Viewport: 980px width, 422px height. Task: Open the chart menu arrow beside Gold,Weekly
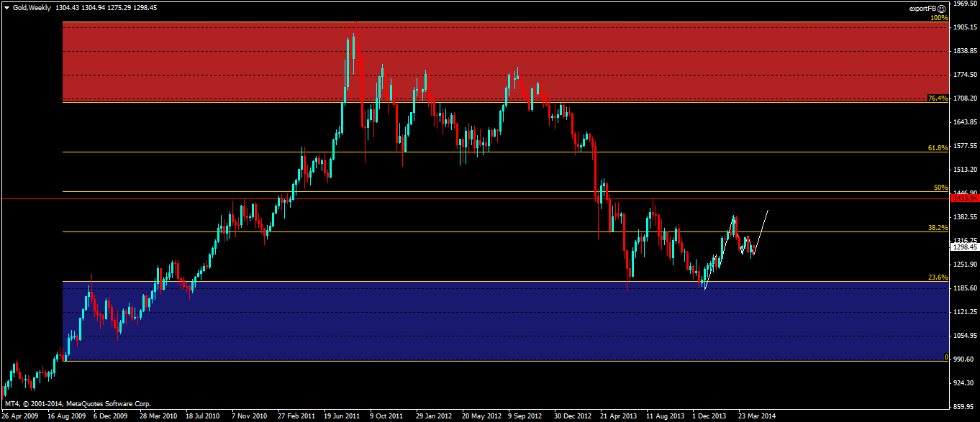point(6,7)
